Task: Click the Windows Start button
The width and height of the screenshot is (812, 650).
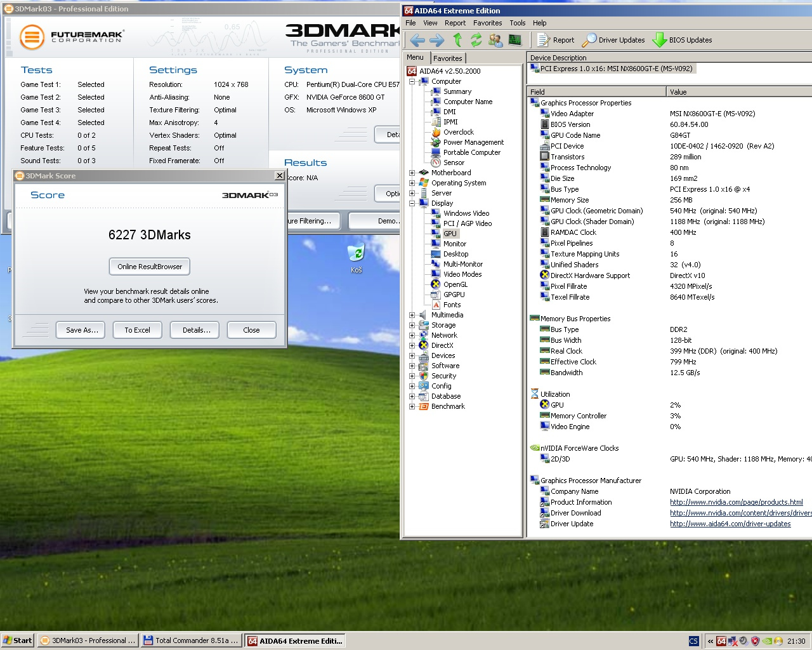Action: coord(18,640)
